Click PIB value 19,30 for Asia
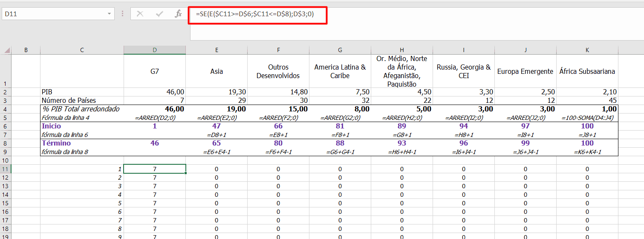 coord(217,92)
